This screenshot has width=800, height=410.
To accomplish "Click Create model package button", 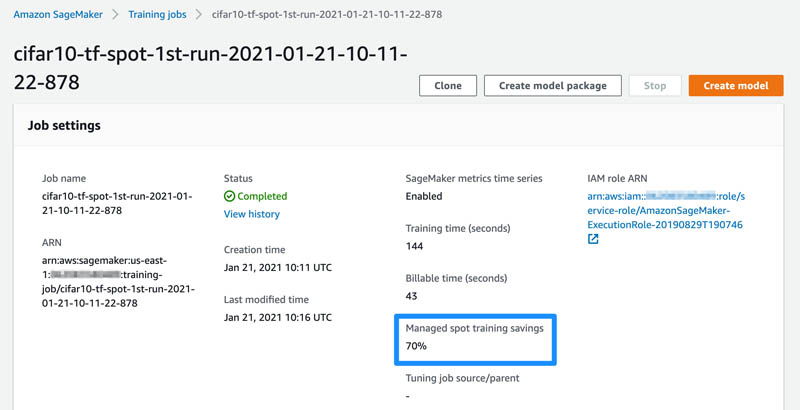I will point(553,86).
